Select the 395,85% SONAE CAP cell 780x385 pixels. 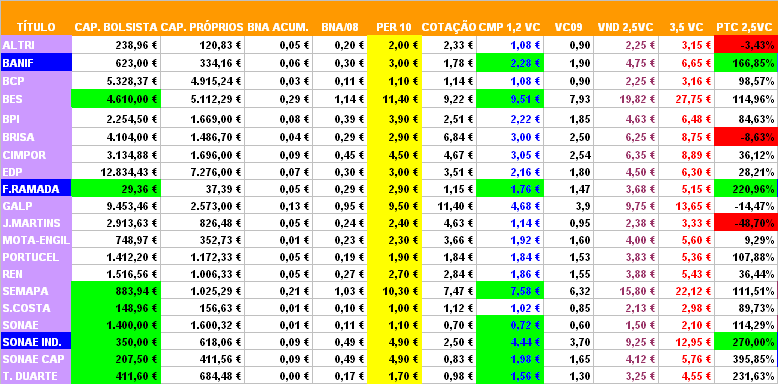tap(746, 359)
